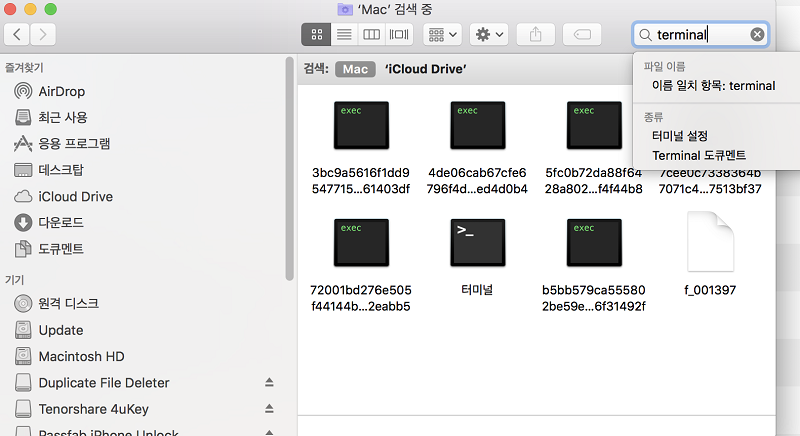Eject the Duplicate File Deleter volume
The width and height of the screenshot is (800, 436).
tap(268, 383)
